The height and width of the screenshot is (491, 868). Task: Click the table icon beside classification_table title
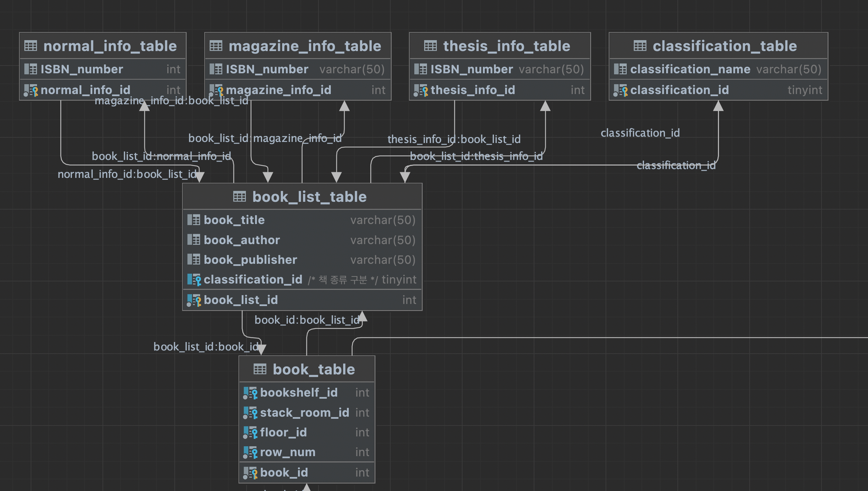click(640, 46)
